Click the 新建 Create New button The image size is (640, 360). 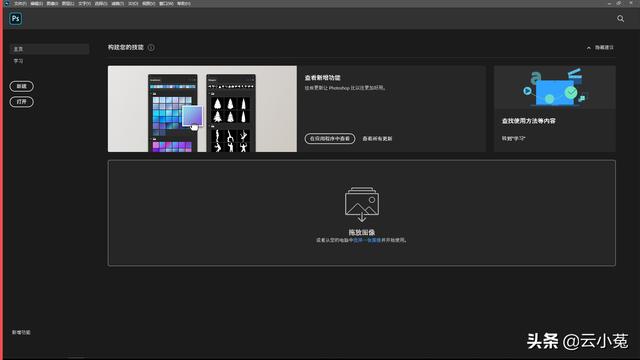22,86
